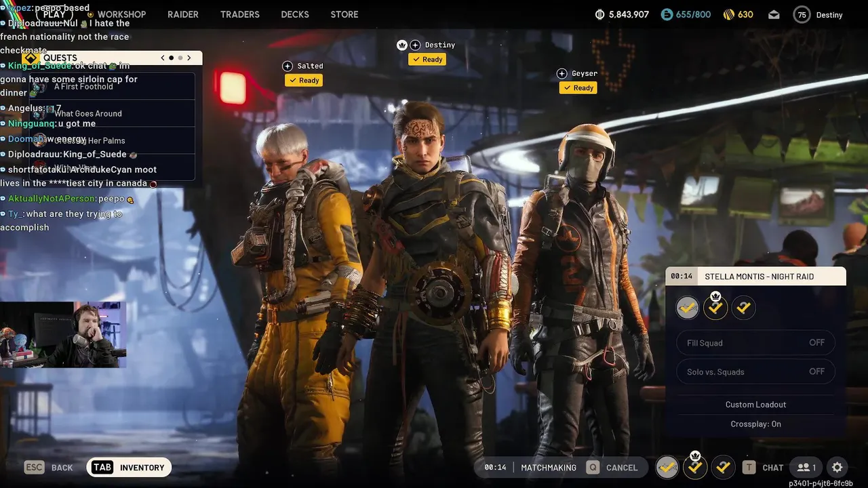Click the Crossplay: On setting
Screen dimensions: 868x488
click(755, 424)
